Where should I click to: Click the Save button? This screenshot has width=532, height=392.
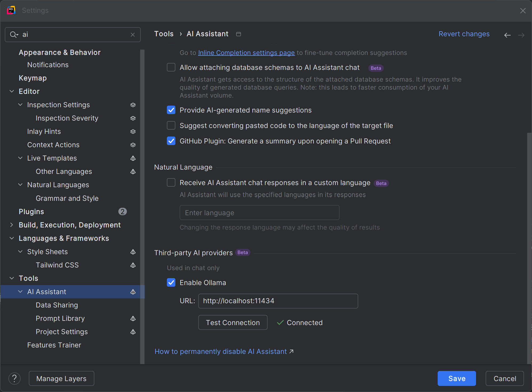click(457, 378)
